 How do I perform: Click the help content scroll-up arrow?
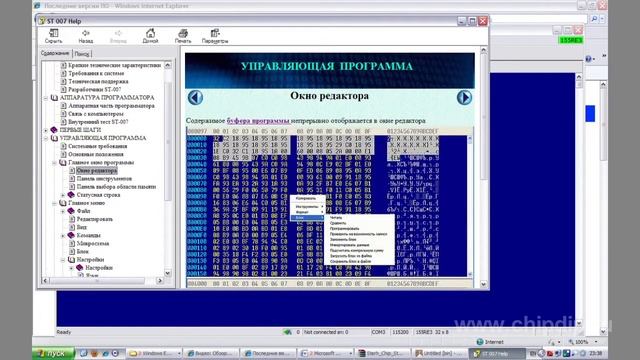484,50
